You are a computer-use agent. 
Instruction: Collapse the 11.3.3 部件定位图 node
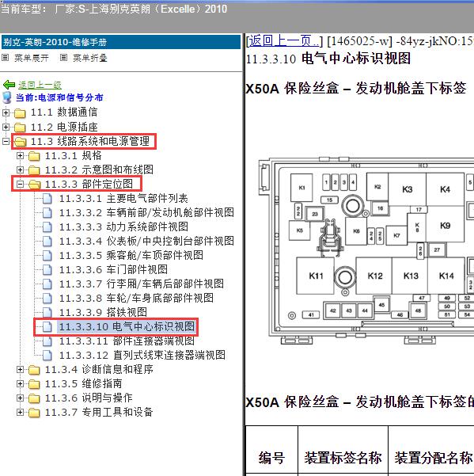point(20,184)
